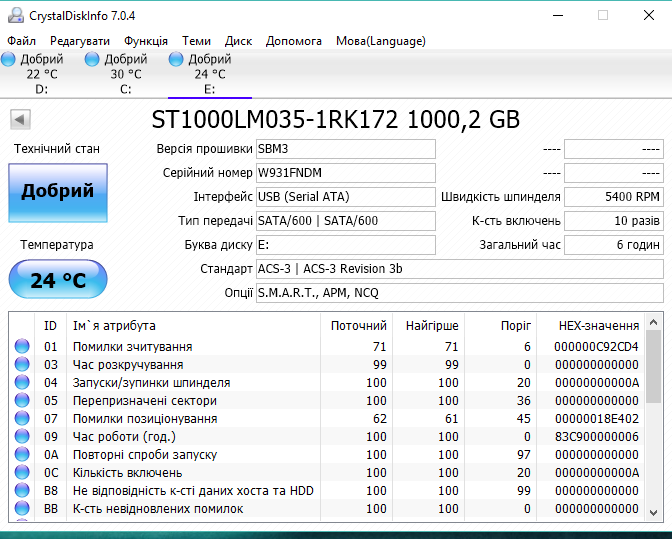Click blue status orb for attribute 01

click(x=22, y=346)
